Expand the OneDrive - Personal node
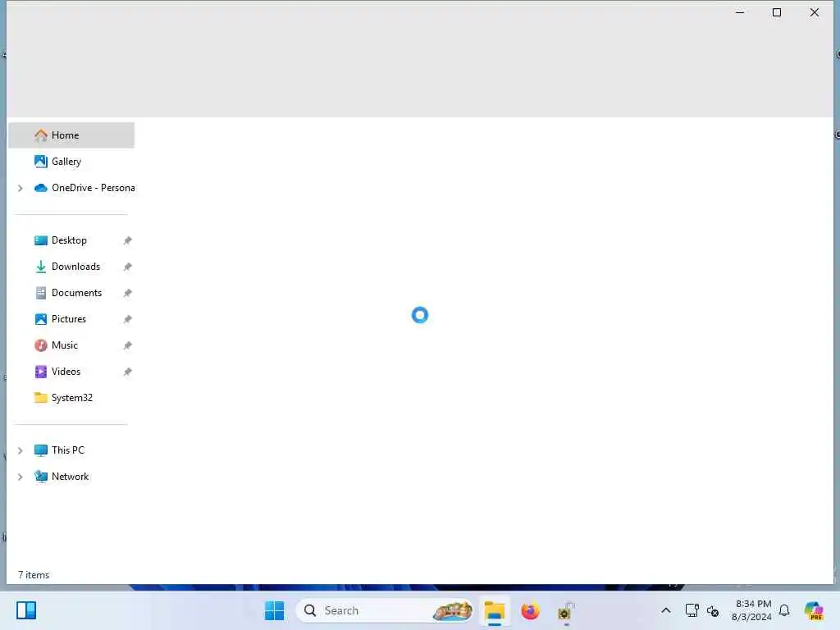 (21, 188)
